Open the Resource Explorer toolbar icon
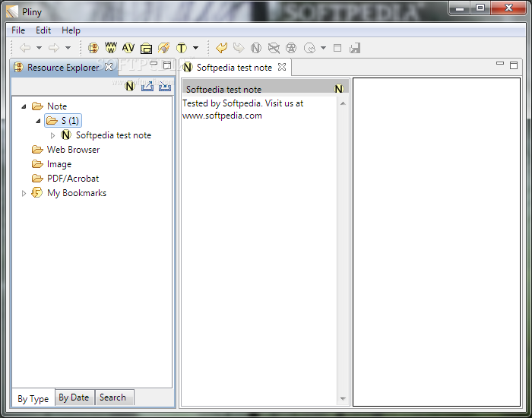Image resolution: width=532 pixels, height=418 pixels. tap(93, 48)
